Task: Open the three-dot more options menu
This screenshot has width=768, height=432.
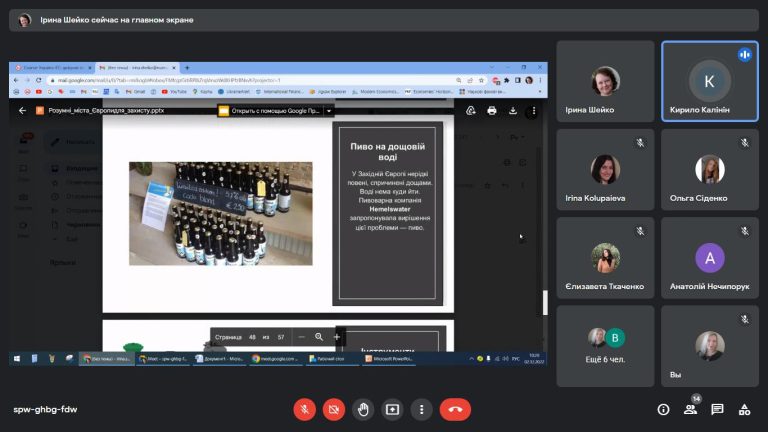Action: [x=421, y=409]
